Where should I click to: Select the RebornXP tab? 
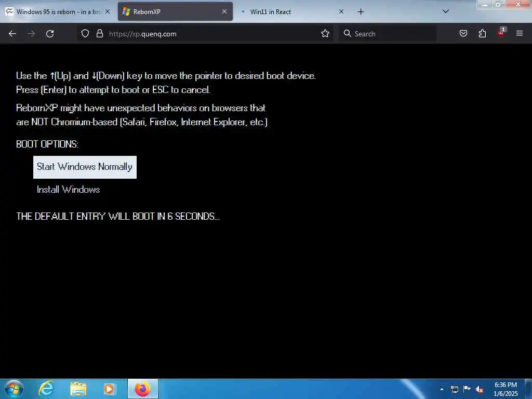click(x=175, y=12)
